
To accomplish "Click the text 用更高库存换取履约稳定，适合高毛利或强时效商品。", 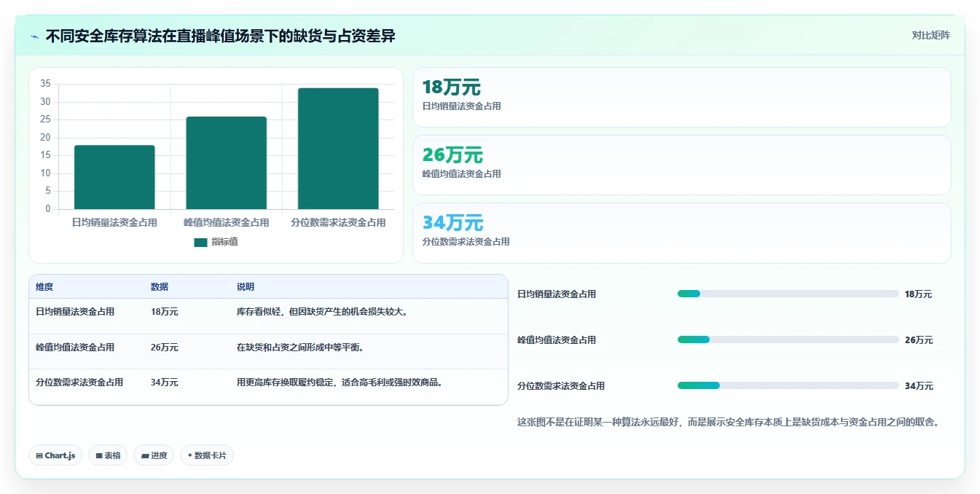I will 340,383.
